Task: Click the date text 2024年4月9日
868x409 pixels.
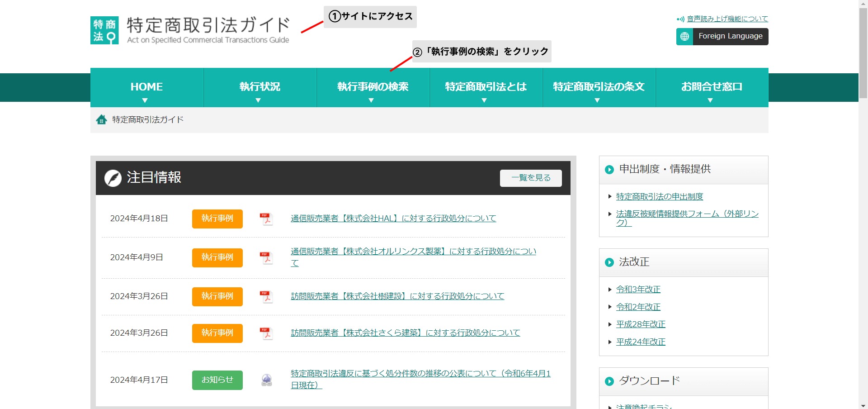Action: pyautogui.click(x=137, y=257)
